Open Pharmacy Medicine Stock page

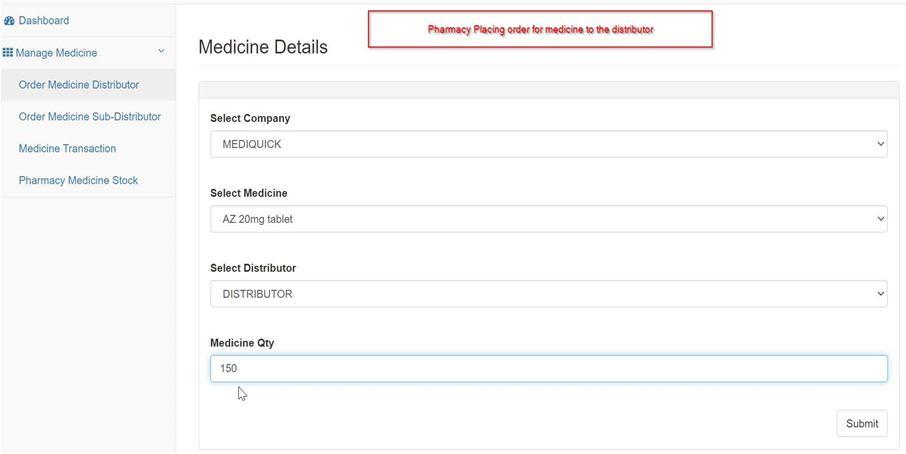click(x=78, y=180)
